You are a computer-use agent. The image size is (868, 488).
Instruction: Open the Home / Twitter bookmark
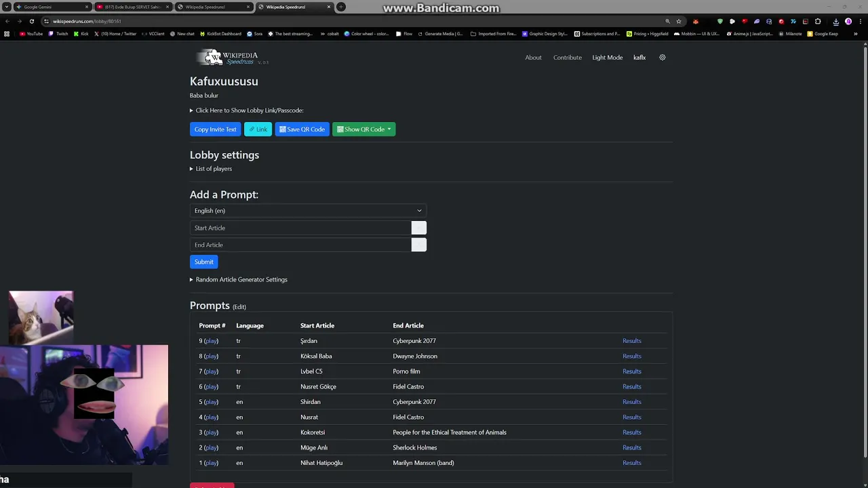pyautogui.click(x=115, y=34)
